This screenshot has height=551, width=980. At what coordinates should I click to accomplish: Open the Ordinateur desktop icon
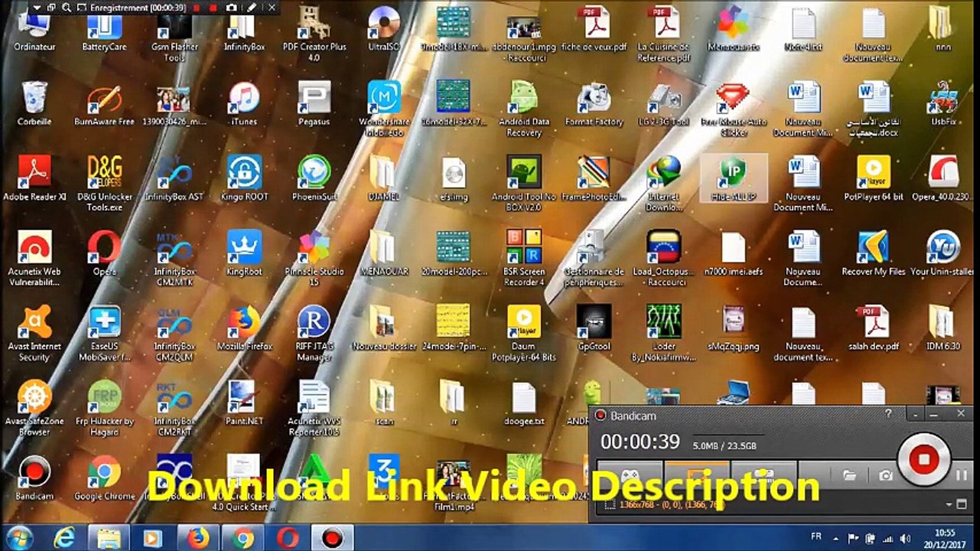[x=34, y=31]
